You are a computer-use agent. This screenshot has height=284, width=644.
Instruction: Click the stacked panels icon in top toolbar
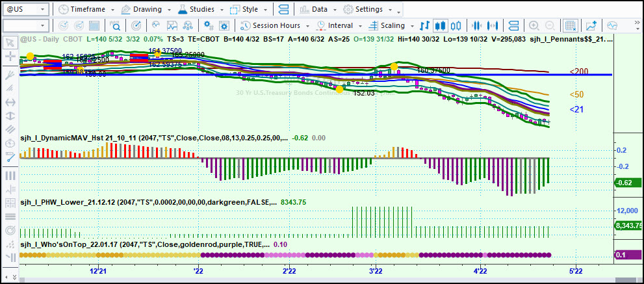(283, 9)
